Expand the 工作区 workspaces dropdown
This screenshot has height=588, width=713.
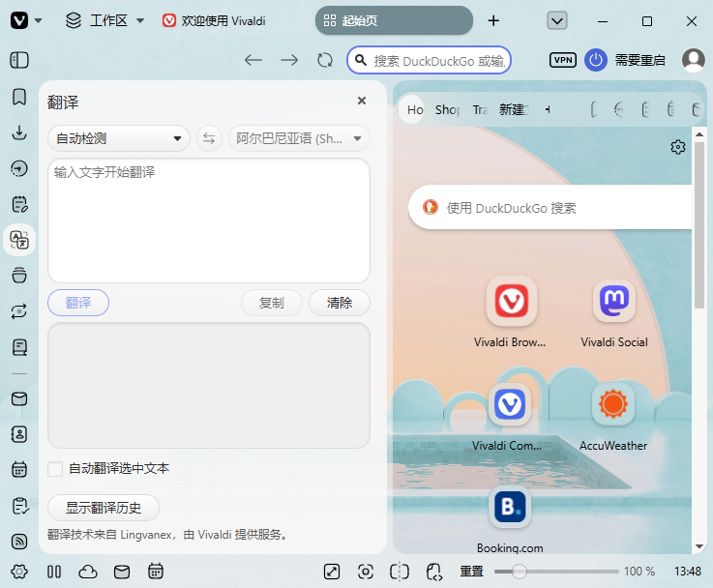point(105,20)
